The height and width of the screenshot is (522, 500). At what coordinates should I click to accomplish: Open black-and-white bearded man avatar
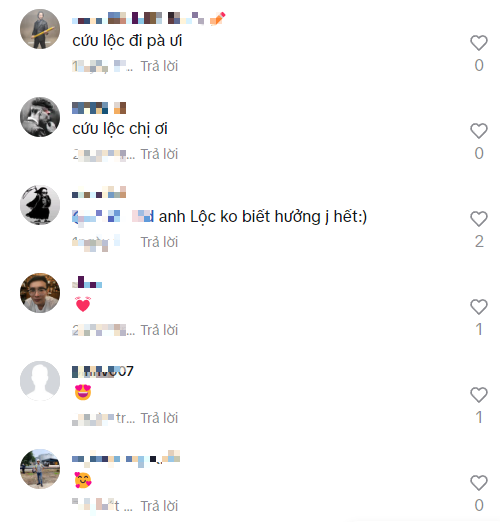[40, 117]
